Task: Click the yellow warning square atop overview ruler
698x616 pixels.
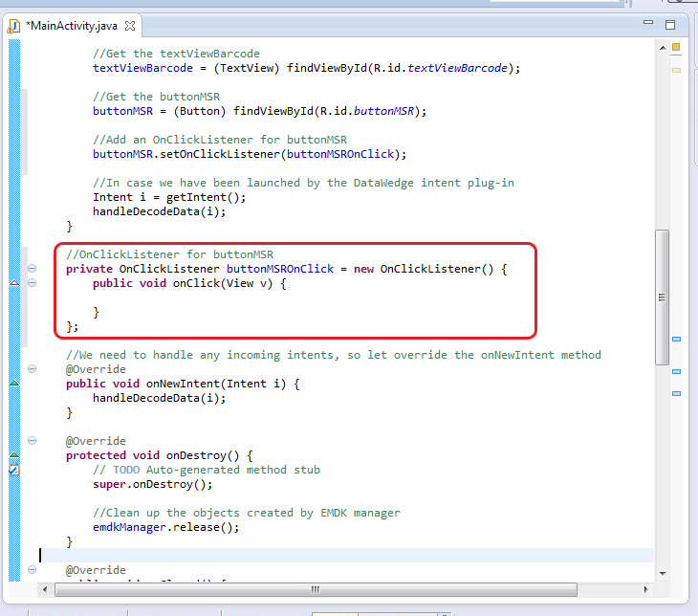Action: tap(676, 47)
